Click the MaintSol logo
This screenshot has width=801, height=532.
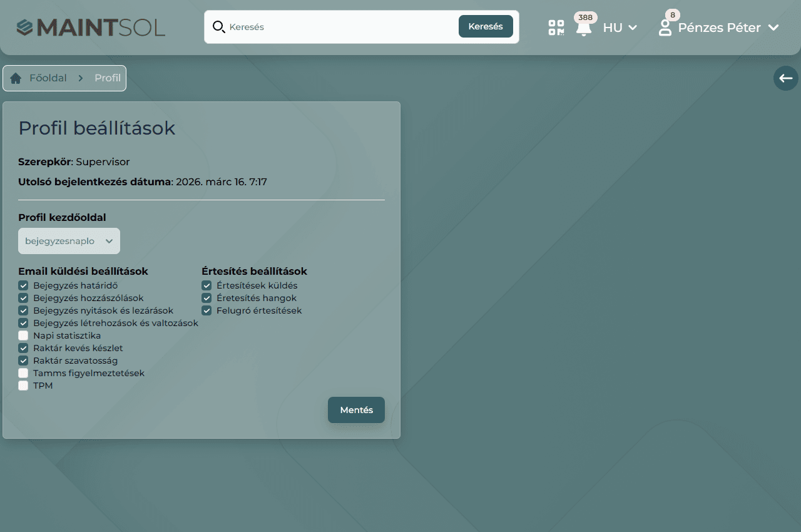click(91, 28)
